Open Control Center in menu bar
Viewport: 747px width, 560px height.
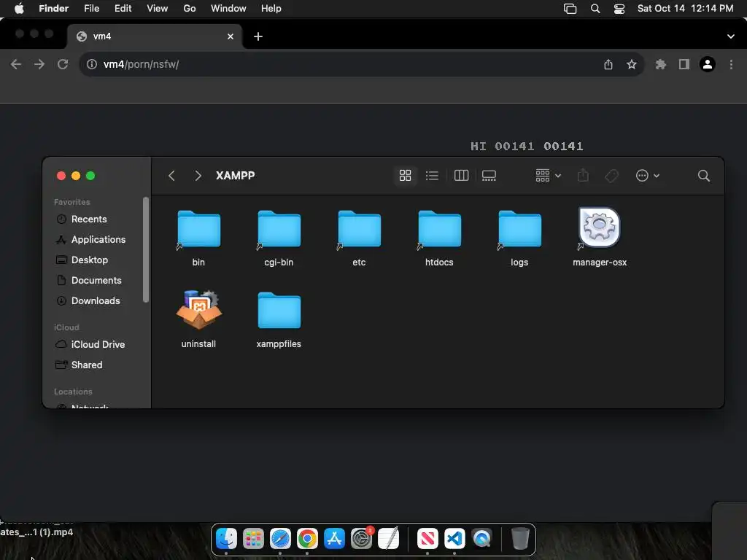pyautogui.click(x=619, y=9)
